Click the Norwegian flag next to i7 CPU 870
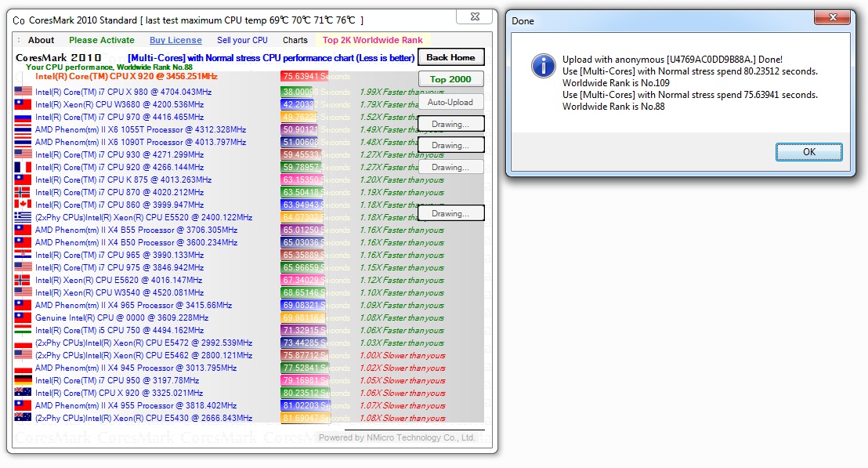The width and height of the screenshot is (868, 468). pos(23,192)
